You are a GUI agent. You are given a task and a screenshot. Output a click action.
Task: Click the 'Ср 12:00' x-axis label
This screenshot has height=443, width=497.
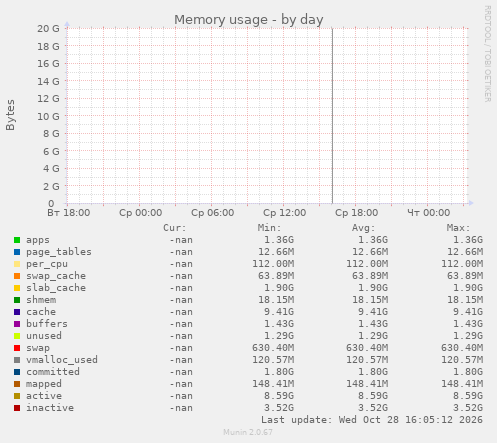(x=284, y=213)
